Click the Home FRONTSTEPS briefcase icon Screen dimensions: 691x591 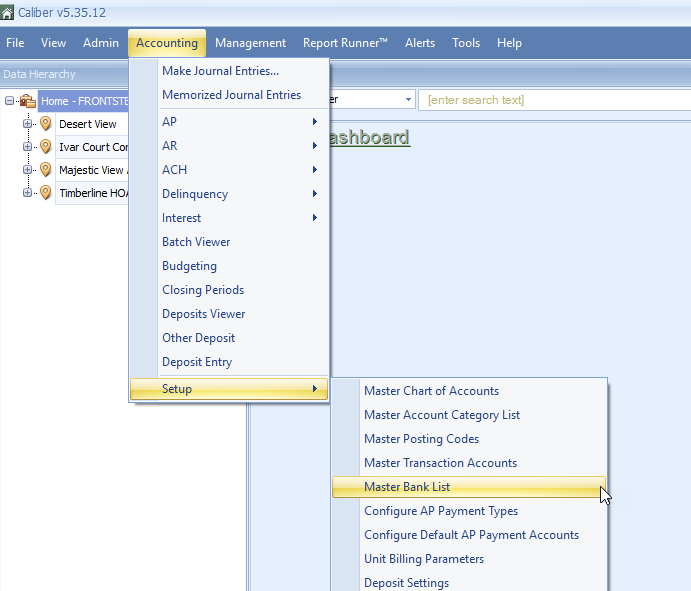(28, 101)
